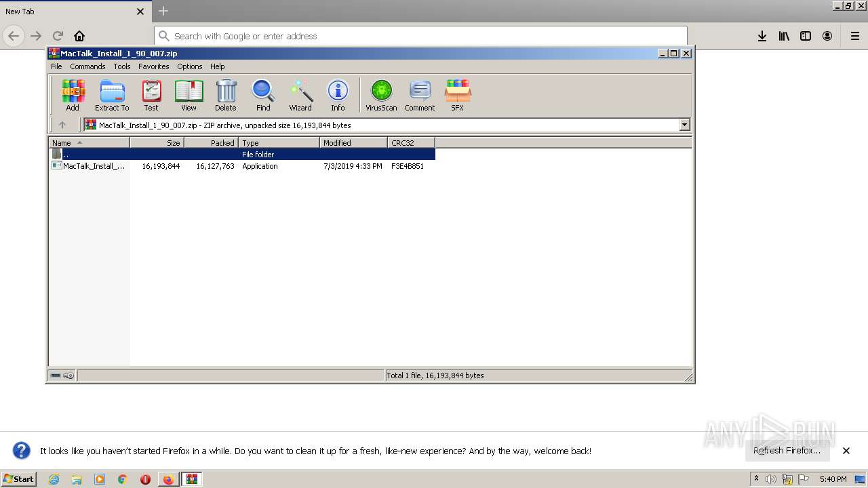
Task: Click the Windows Start button
Action: 19,479
